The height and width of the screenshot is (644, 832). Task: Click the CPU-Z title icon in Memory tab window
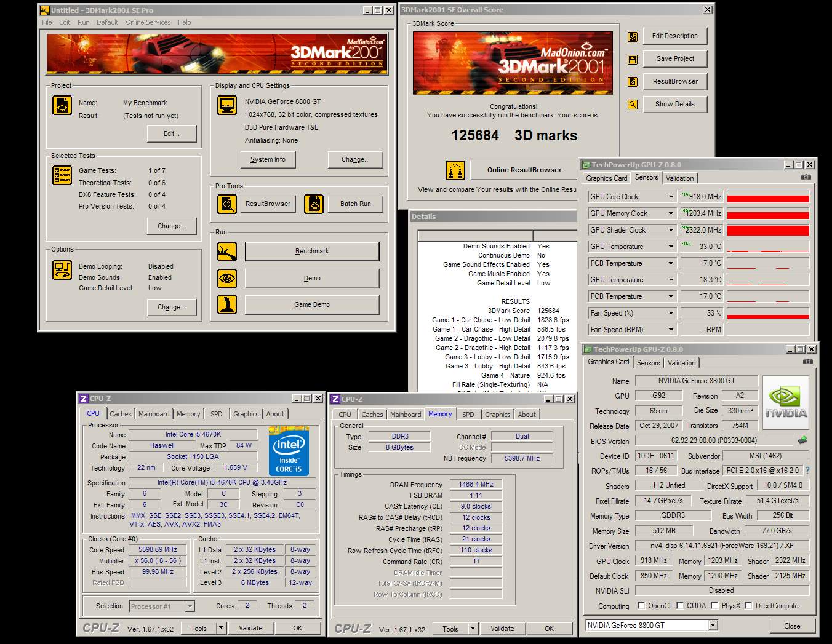[x=335, y=399]
